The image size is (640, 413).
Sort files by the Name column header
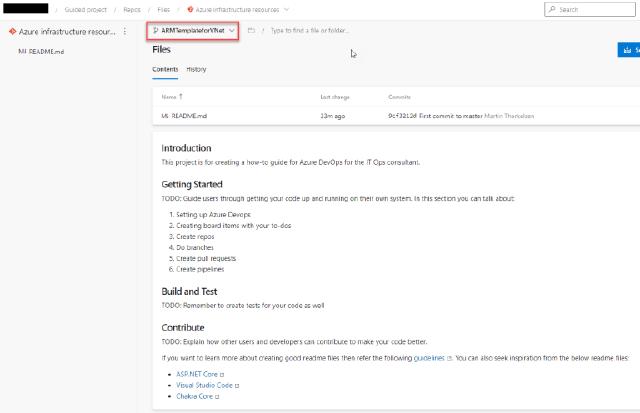click(x=169, y=97)
